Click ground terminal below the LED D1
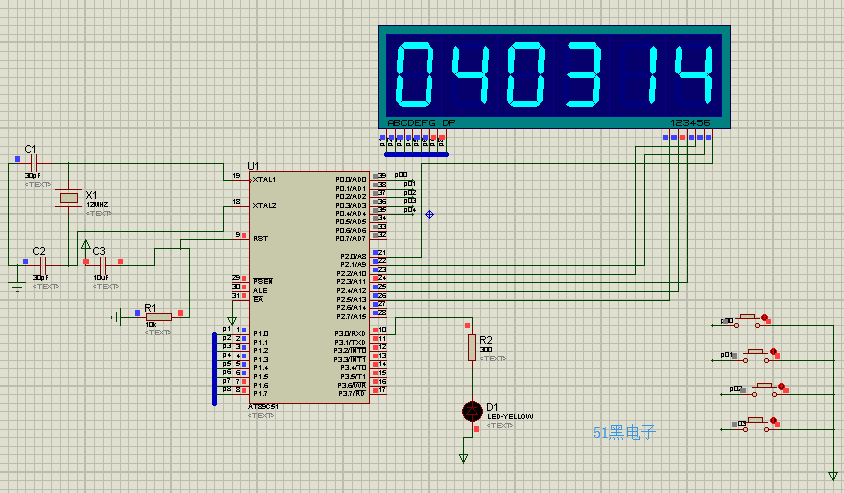The width and height of the screenshot is (844, 493). 463,458
